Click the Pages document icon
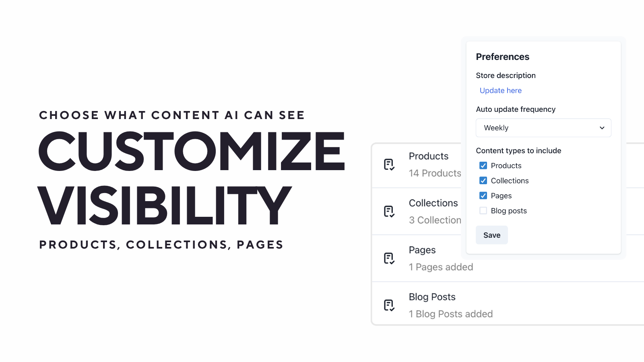The image size is (644, 362). click(389, 259)
